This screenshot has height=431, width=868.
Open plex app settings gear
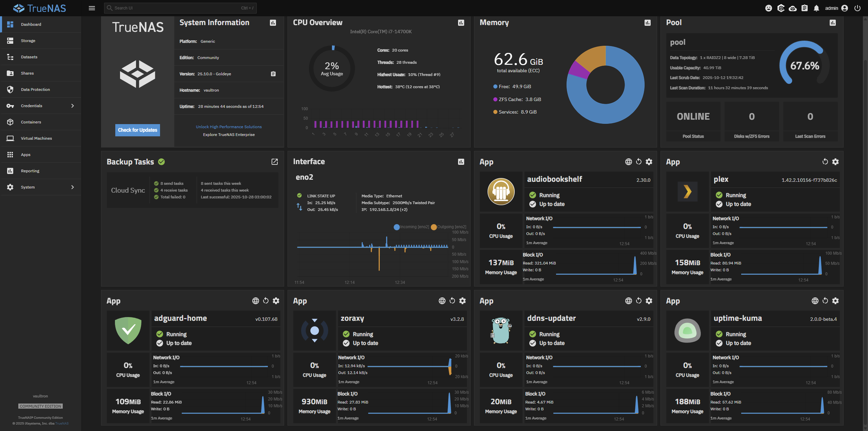(x=835, y=162)
